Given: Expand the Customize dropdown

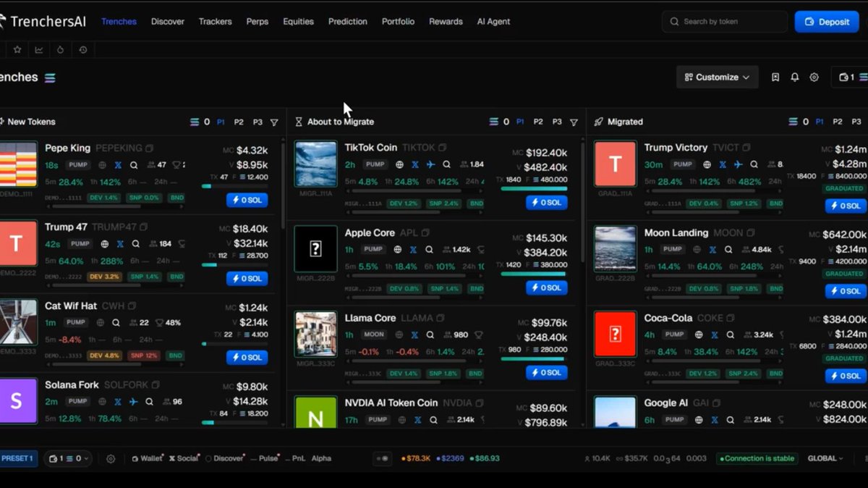Looking at the screenshot, I should (x=718, y=77).
